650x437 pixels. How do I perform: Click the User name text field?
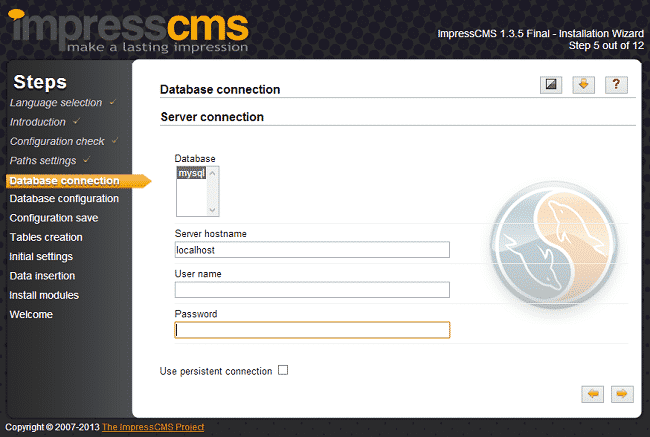312,290
